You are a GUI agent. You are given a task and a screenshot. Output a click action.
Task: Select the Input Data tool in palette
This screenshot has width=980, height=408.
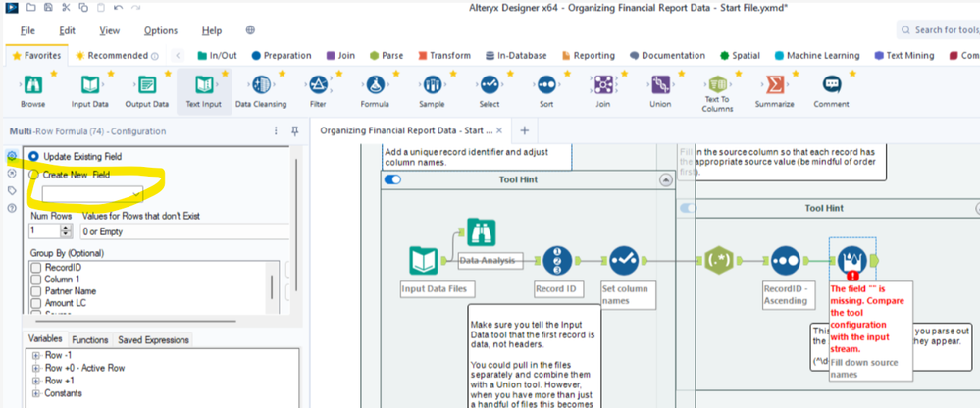pyautogui.click(x=90, y=90)
